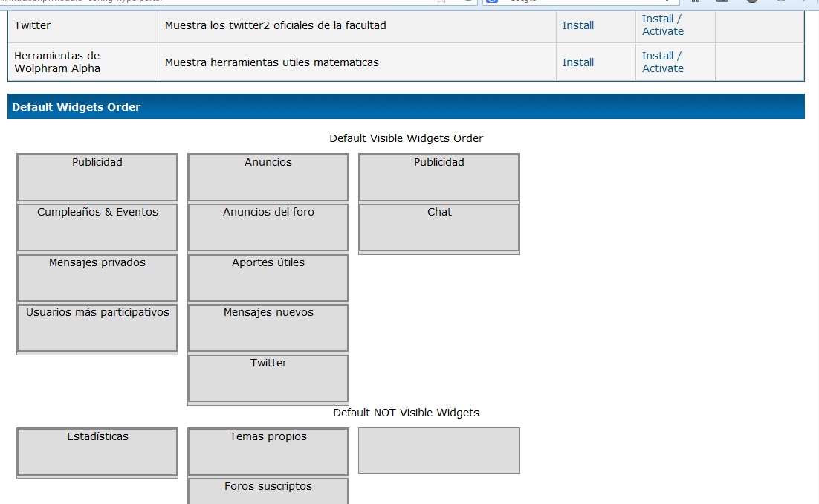Click the Default Widgets Order header bar
819x504 pixels.
pos(406,106)
